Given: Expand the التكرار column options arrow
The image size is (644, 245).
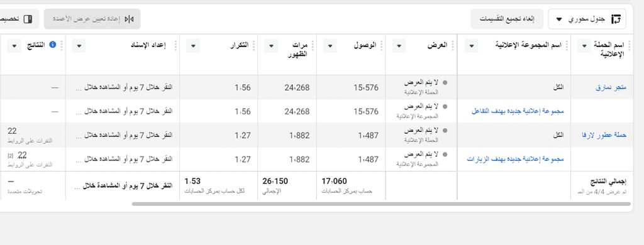Looking at the screenshot, I should [x=192, y=46].
